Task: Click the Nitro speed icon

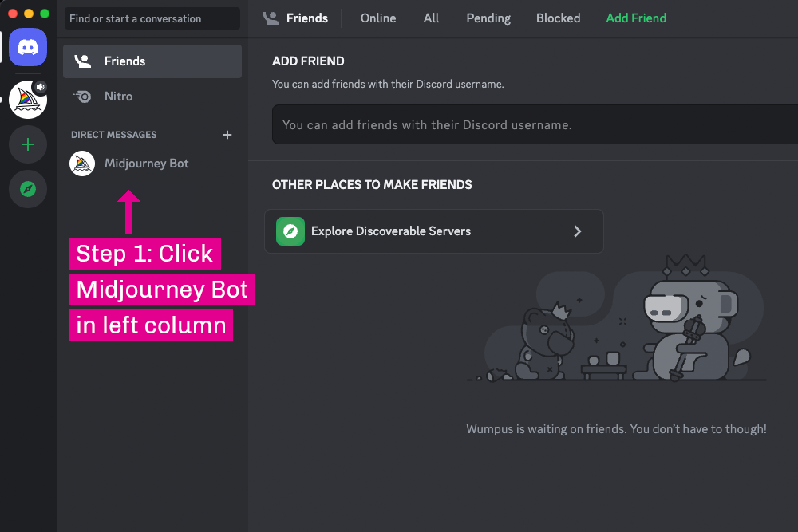Action: 82,97
